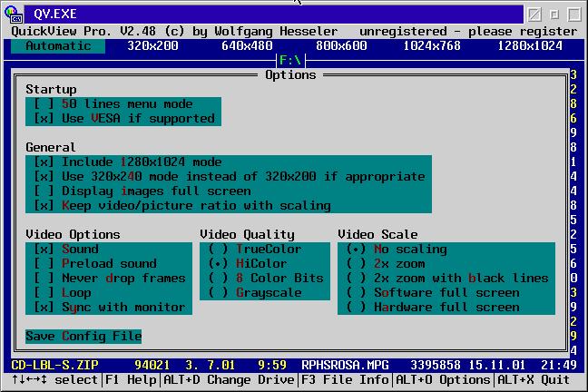588x392 pixels.
Task: Click the RPHSROSA.MPG file entry
Action: (345, 365)
